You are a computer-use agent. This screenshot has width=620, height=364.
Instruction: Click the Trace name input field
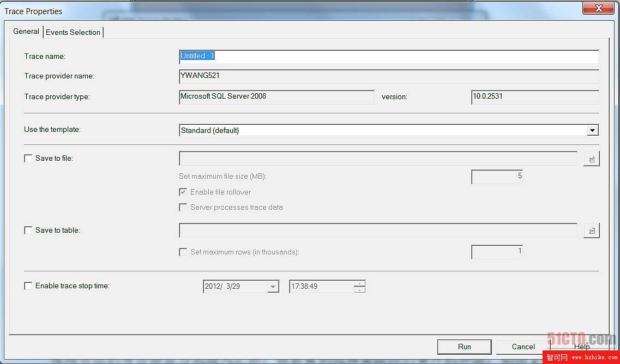tap(389, 57)
